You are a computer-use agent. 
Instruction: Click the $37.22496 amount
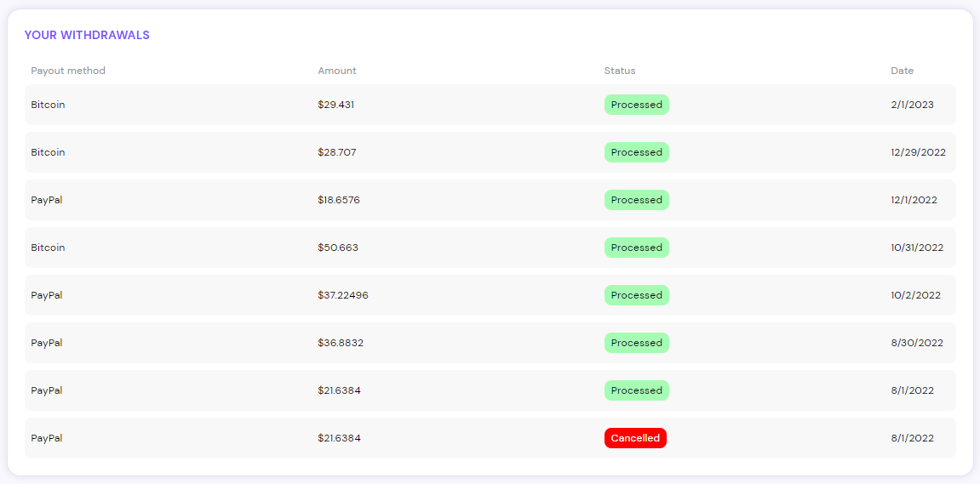click(343, 295)
